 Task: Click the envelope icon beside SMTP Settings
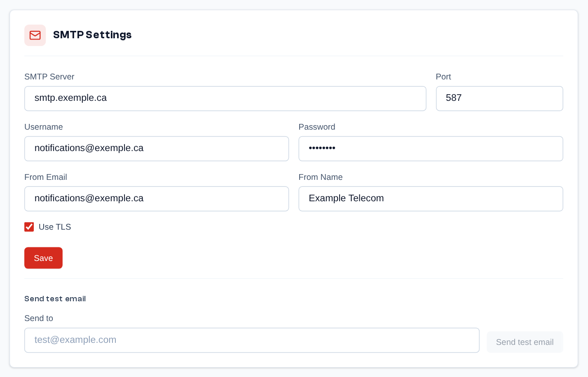[x=35, y=35]
